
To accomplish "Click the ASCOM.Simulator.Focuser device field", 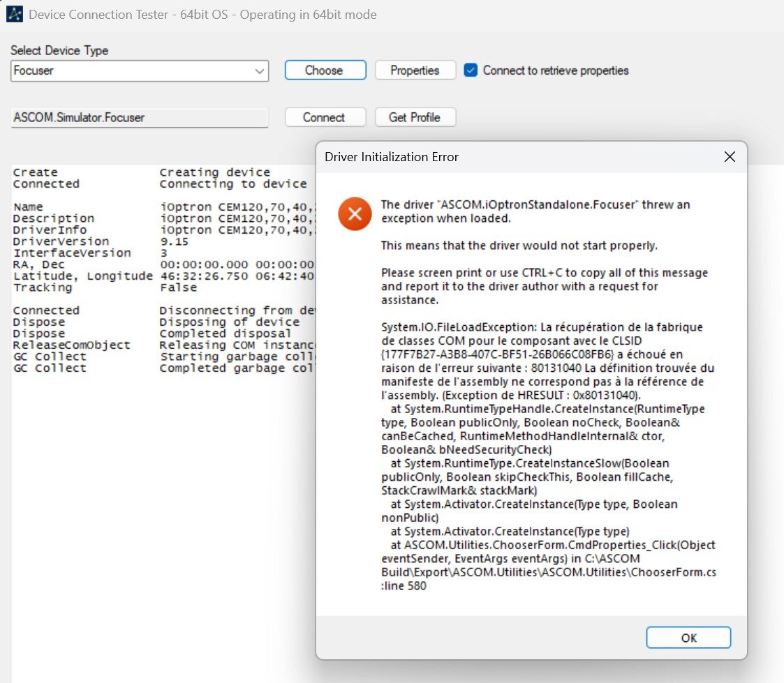I will (140, 118).
